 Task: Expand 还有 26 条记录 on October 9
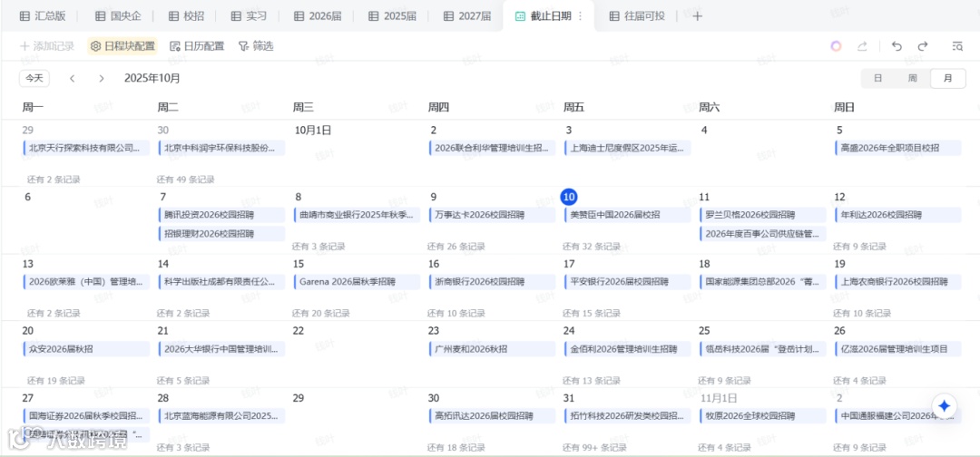(456, 246)
